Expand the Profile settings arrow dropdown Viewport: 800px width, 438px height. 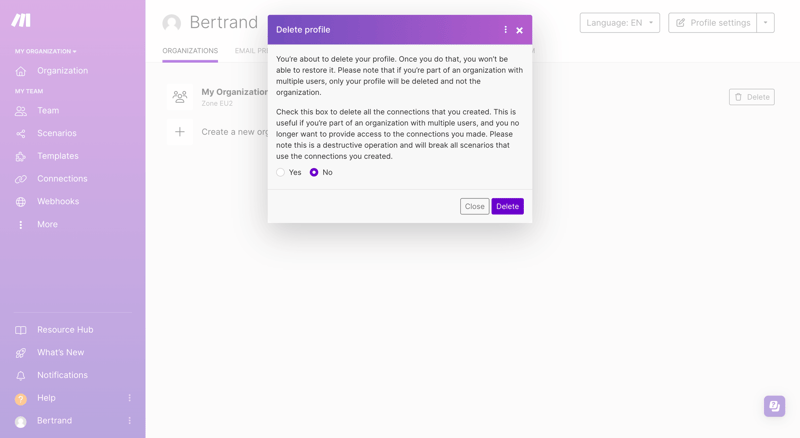point(765,23)
